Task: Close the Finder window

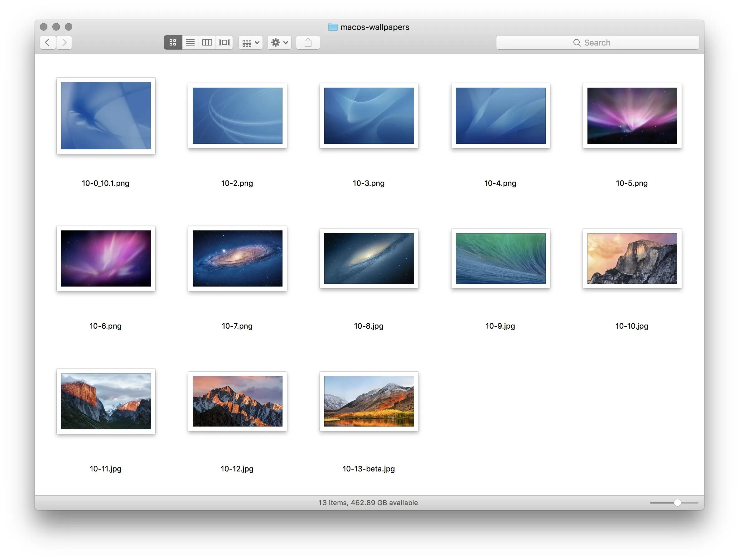Action: click(x=43, y=27)
